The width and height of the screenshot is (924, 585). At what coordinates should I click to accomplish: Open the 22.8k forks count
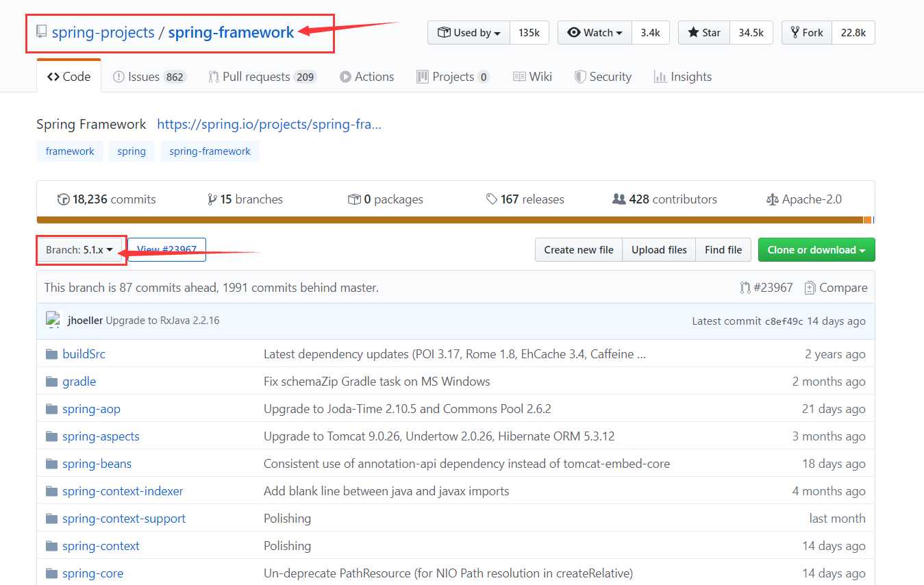click(853, 33)
